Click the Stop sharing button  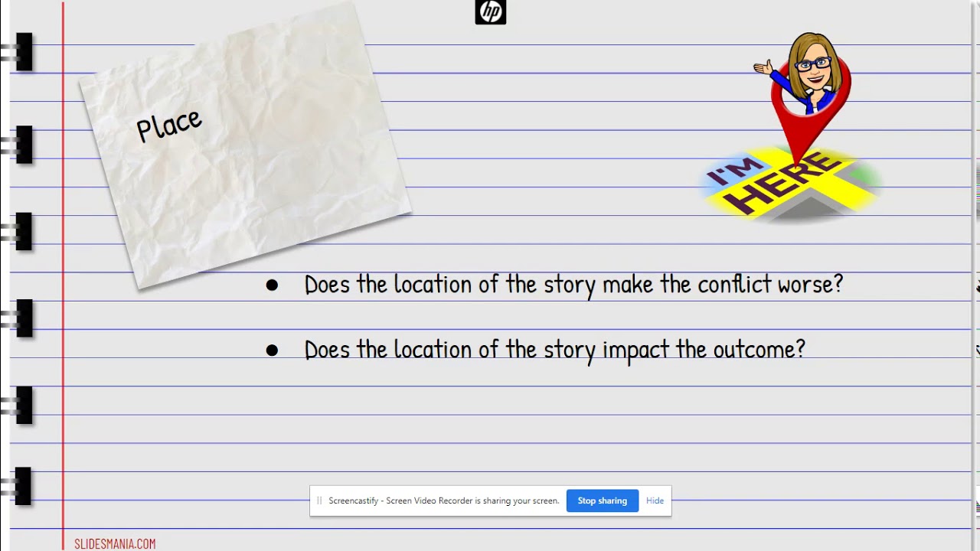602,500
